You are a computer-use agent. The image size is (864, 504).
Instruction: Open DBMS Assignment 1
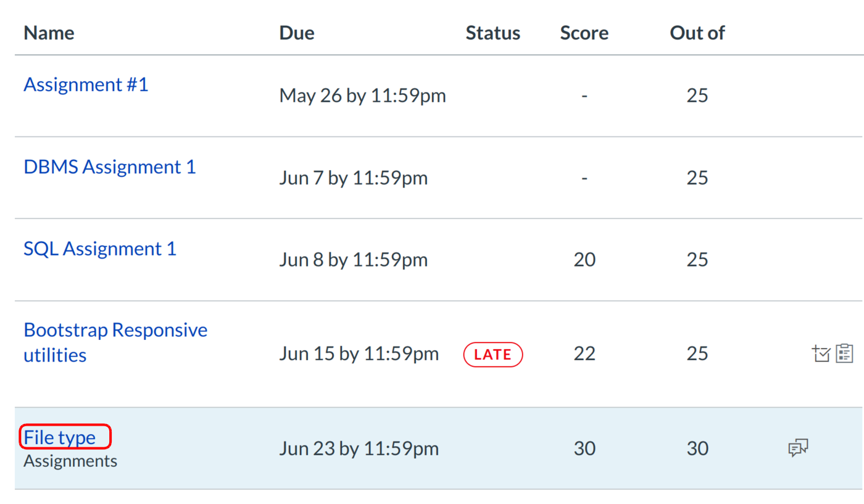point(109,167)
